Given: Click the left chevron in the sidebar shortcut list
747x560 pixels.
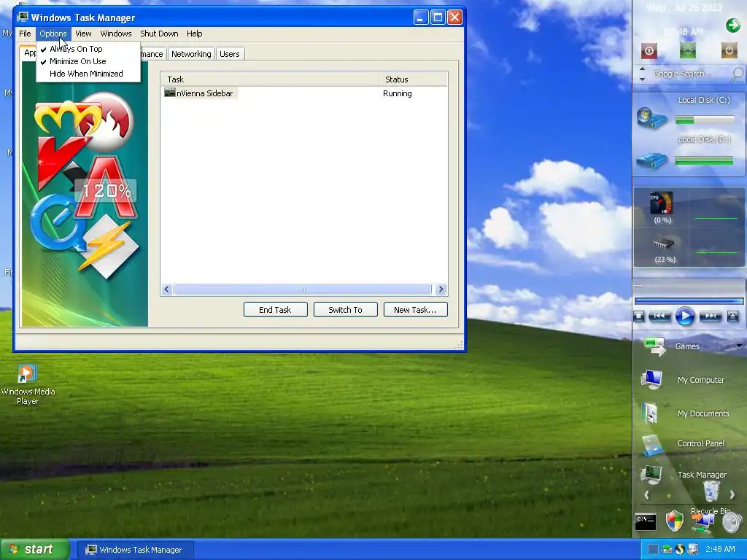Looking at the screenshot, I should [646, 495].
